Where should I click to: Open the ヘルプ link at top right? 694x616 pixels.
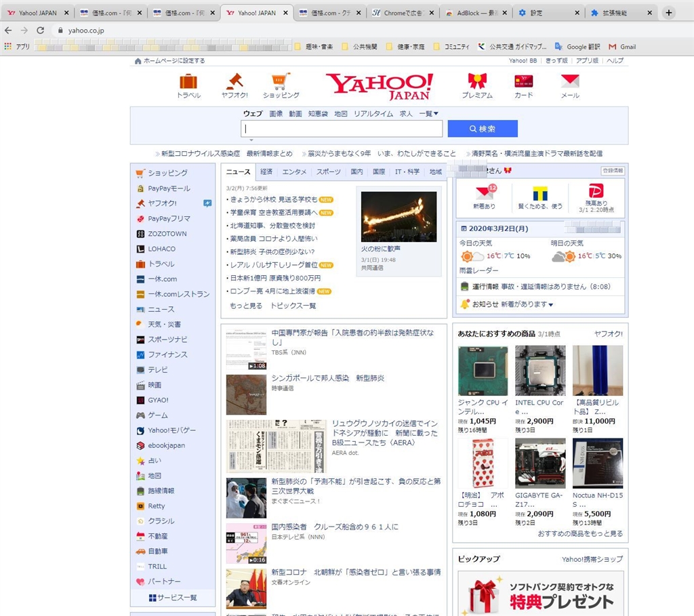(615, 60)
